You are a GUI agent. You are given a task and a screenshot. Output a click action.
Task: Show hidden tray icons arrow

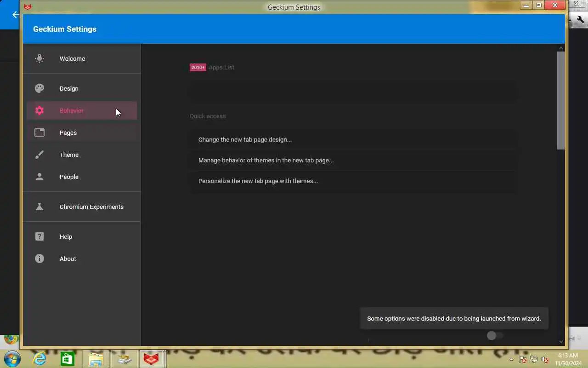[512, 359]
